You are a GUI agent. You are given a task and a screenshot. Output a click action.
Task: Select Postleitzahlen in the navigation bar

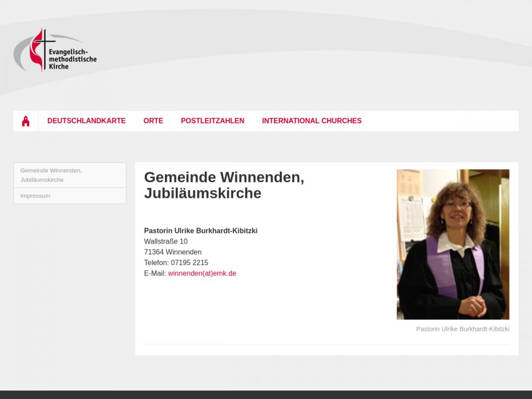click(212, 121)
